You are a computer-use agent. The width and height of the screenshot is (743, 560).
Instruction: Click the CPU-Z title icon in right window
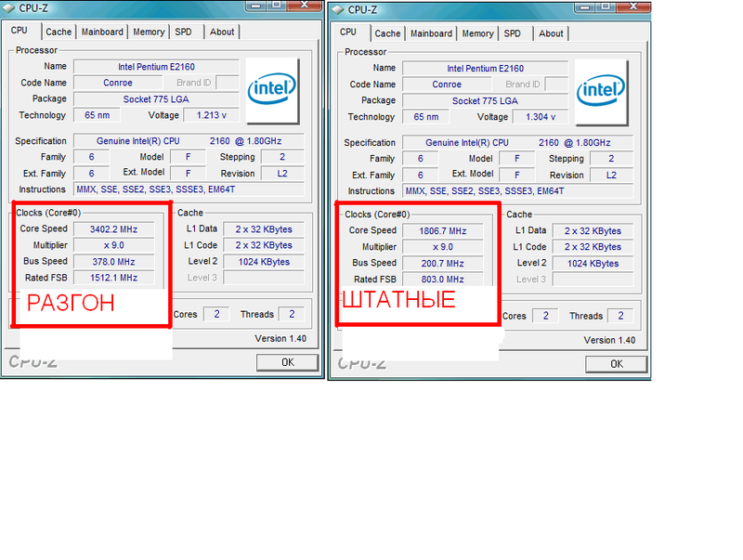(337, 10)
